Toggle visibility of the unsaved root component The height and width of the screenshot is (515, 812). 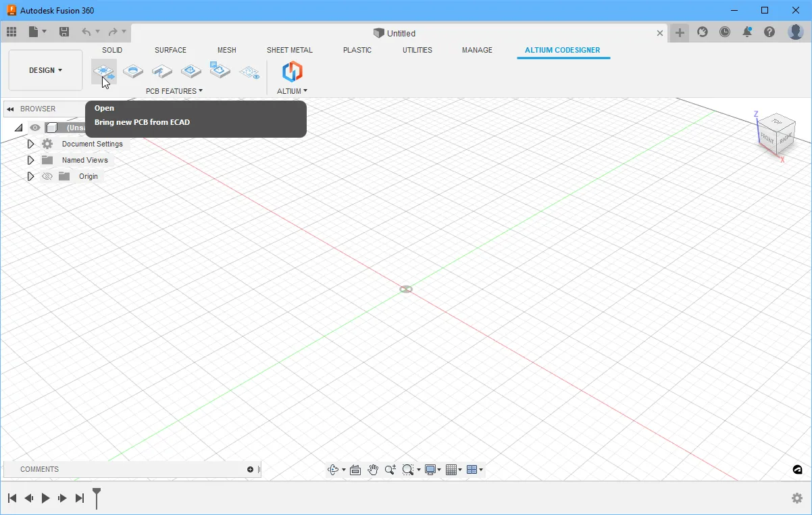click(x=35, y=128)
